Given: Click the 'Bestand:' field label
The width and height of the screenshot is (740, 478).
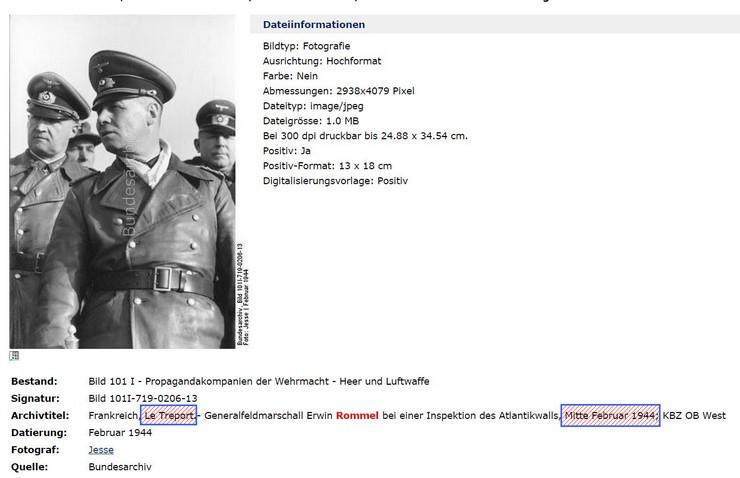Looking at the screenshot, I should coord(34,381).
